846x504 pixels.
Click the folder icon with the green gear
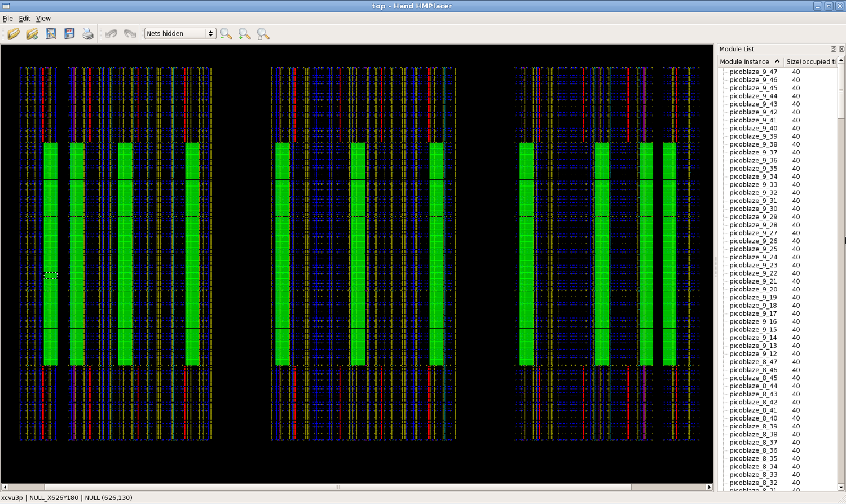point(32,34)
